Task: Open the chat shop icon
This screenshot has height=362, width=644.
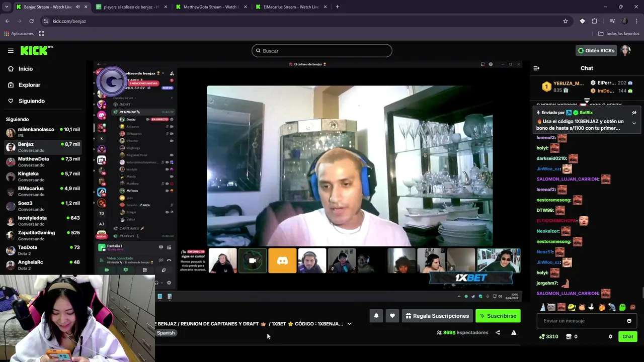Action: (x=569, y=336)
